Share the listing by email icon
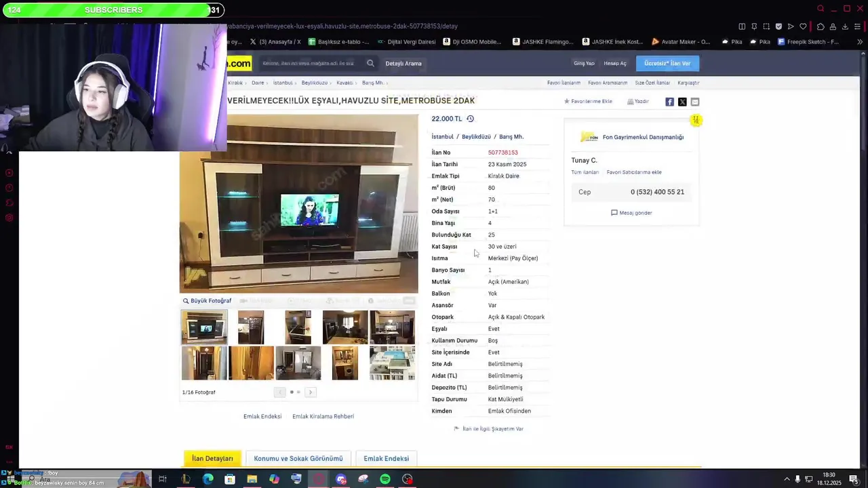The width and height of the screenshot is (868, 488). (x=695, y=102)
